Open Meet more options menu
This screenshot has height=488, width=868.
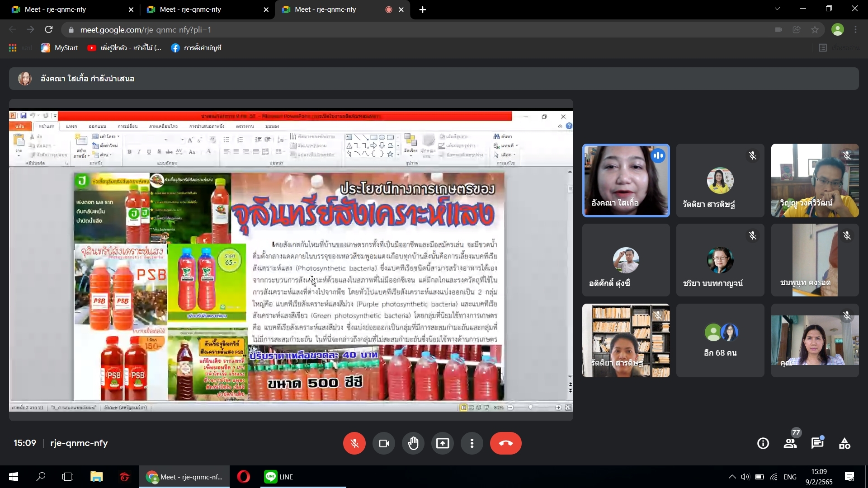pos(472,443)
